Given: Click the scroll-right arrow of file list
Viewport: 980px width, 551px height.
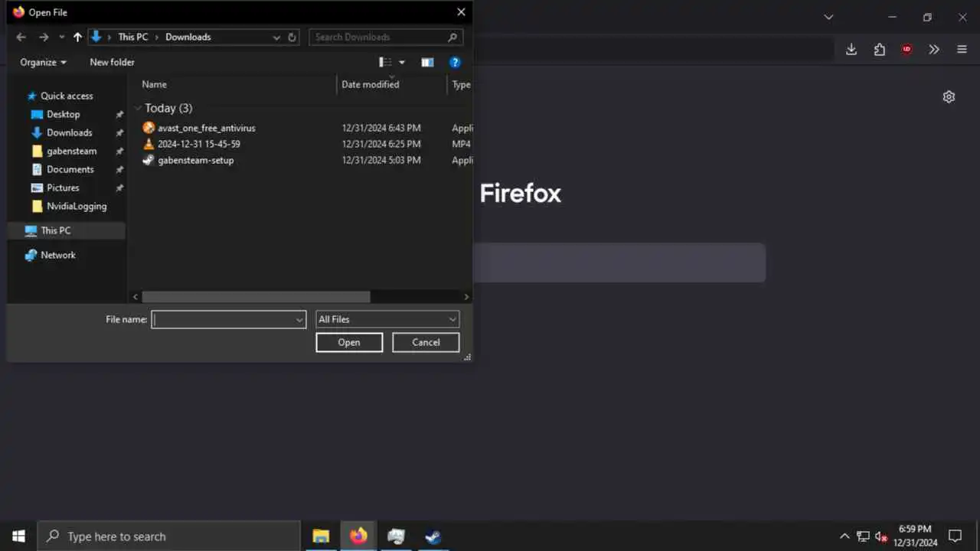Looking at the screenshot, I should 466,296.
